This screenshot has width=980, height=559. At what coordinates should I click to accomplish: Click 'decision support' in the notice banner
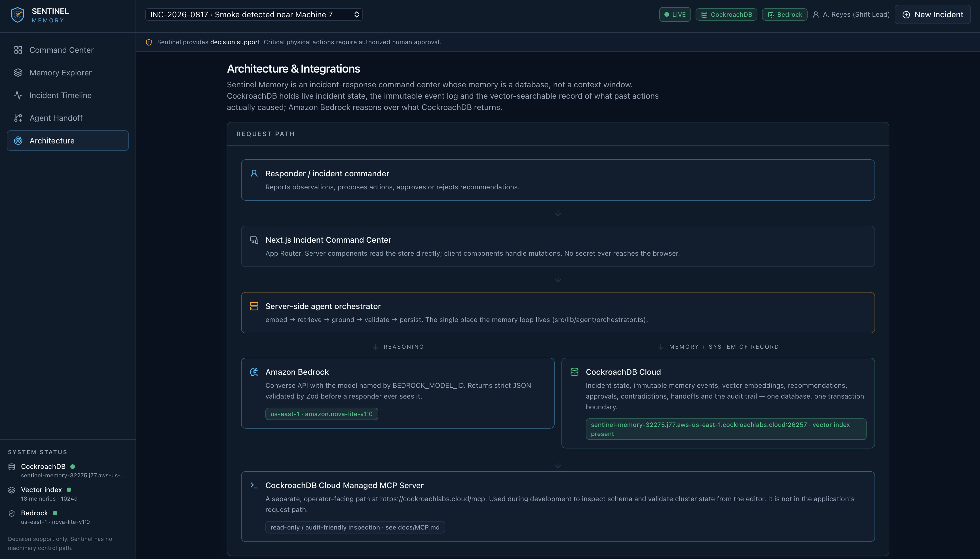(x=235, y=42)
